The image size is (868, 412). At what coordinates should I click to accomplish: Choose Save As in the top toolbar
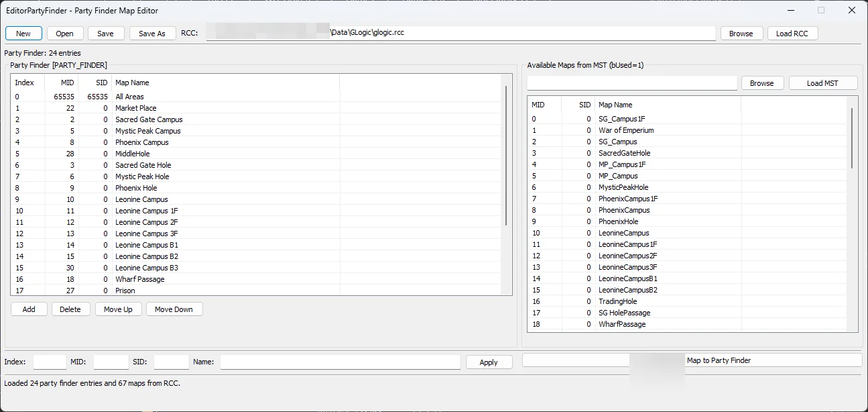tap(152, 34)
